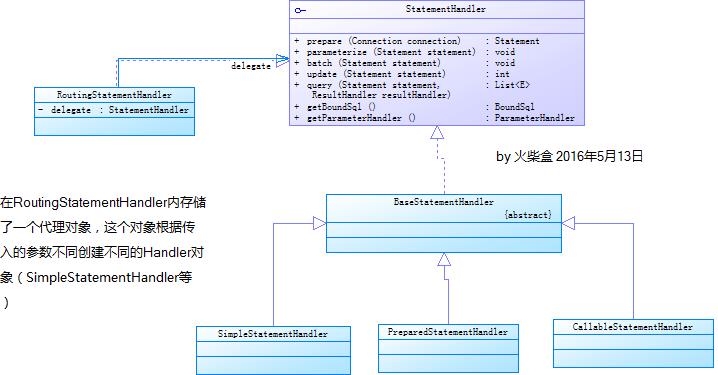
Task: Click the bottom inheritance arrowhead under BaseStatementHandler
Action: (444, 259)
